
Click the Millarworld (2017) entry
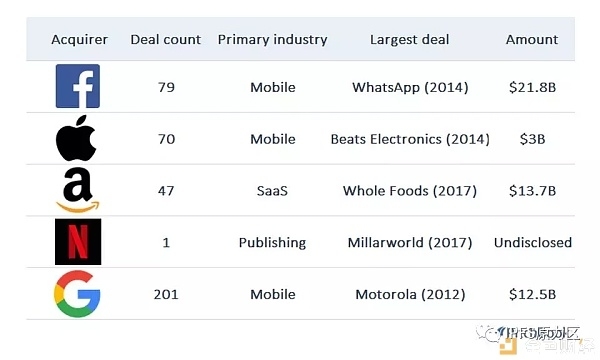tap(410, 243)
